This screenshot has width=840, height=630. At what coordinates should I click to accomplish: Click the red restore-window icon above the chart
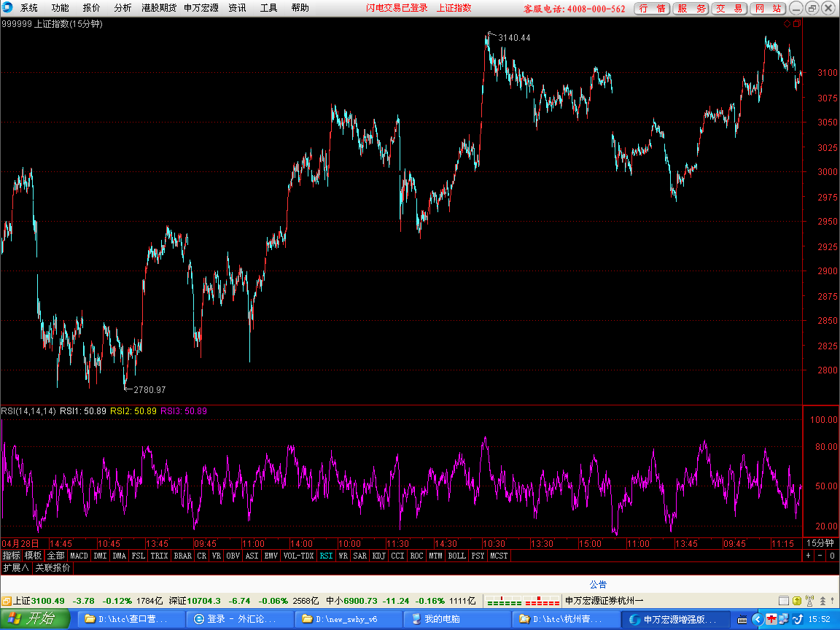pyautogui.click(x=797, y=23)
